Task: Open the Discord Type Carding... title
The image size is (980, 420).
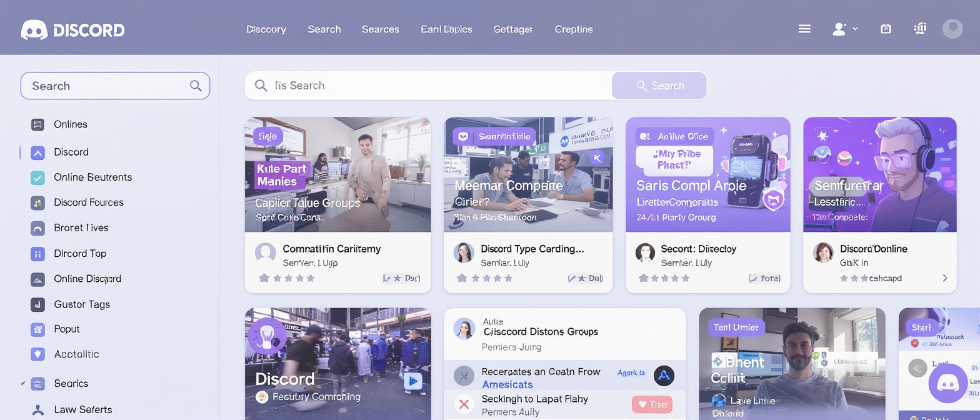Action: (532, 249)
